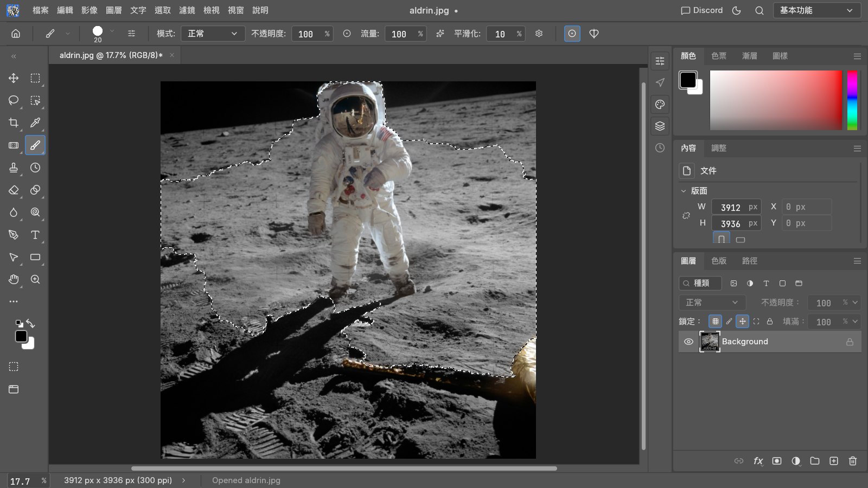Image resolution: width=868 pixels, height=488 pixels.
Task: Open the 濾鏡 menu
Action: click(x=187, y=10)
